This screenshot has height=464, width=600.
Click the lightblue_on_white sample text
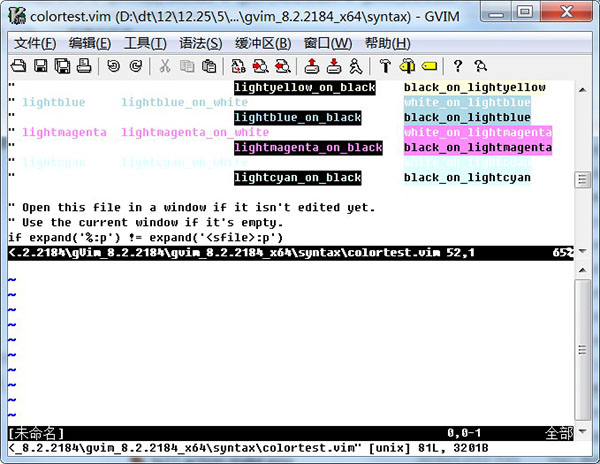(x=184, y=103)
